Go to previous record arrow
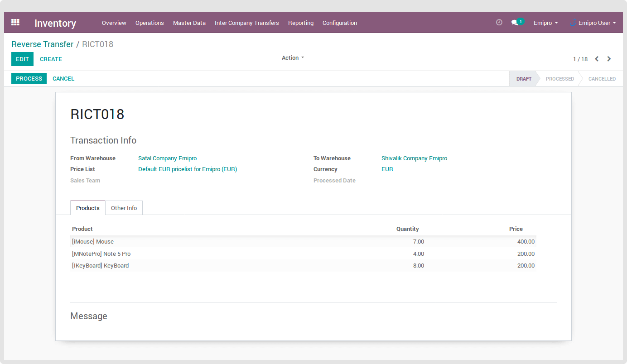This screenshot has height=364, width=627. click(597, 59)
